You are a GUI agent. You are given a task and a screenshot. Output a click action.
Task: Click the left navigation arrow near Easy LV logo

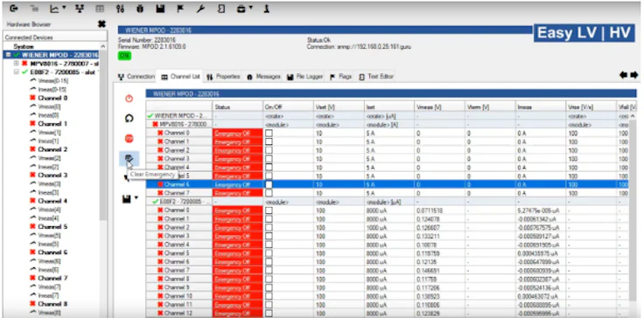(624, 75)
